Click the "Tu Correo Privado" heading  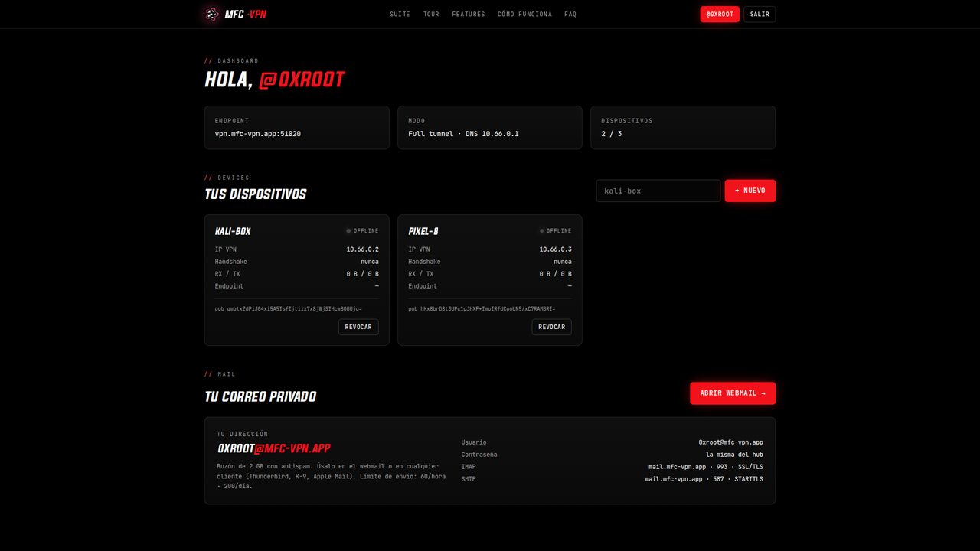260,396
